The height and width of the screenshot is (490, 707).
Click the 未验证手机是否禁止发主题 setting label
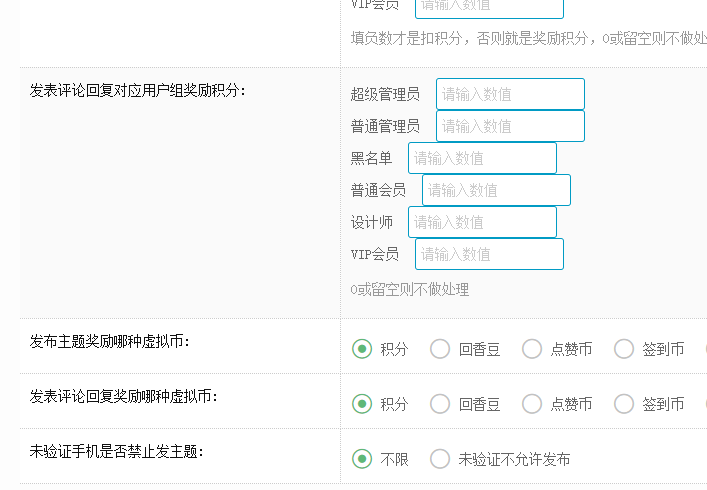[117, 452]
